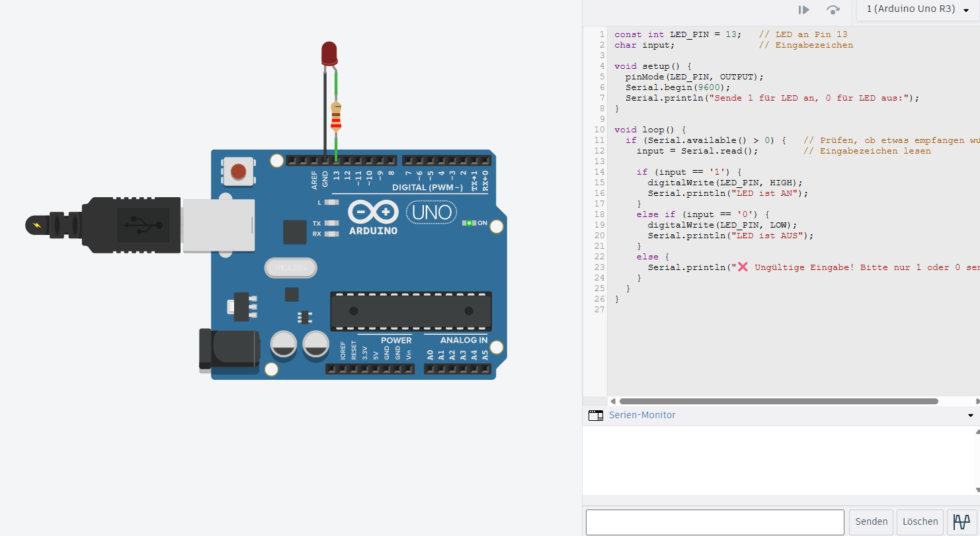
Task: Click the A0 analog pin header
Action: [x=430, y=368]
